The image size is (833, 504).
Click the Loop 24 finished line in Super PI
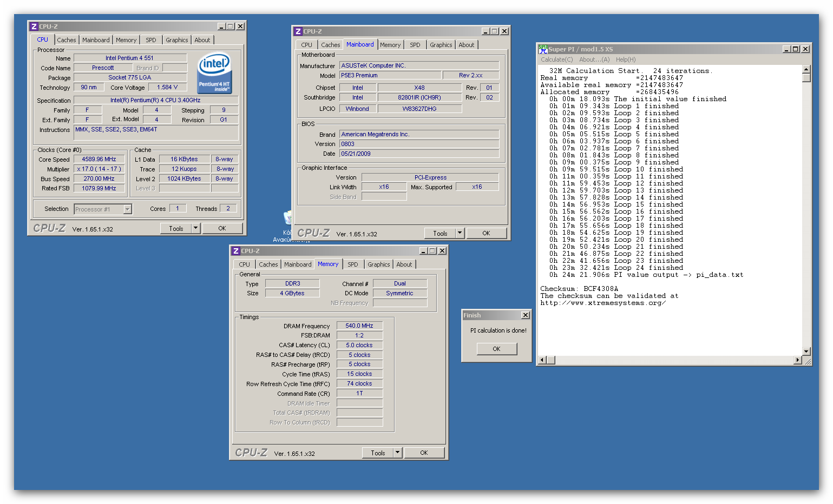pyautogui.click(x=616, y=268)
